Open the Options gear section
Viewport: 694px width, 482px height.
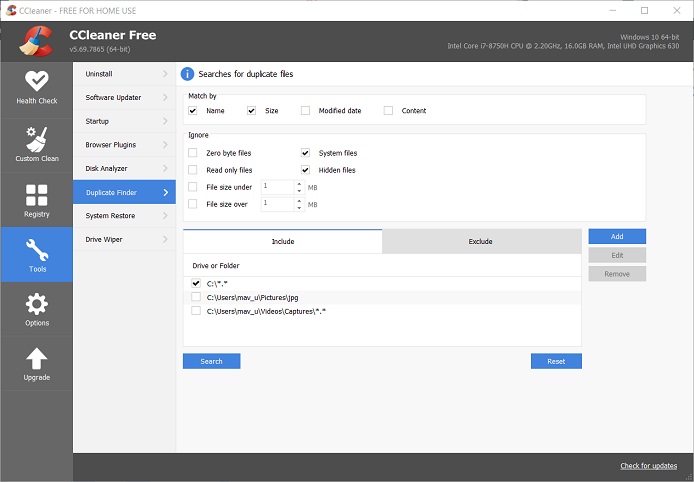37,309
